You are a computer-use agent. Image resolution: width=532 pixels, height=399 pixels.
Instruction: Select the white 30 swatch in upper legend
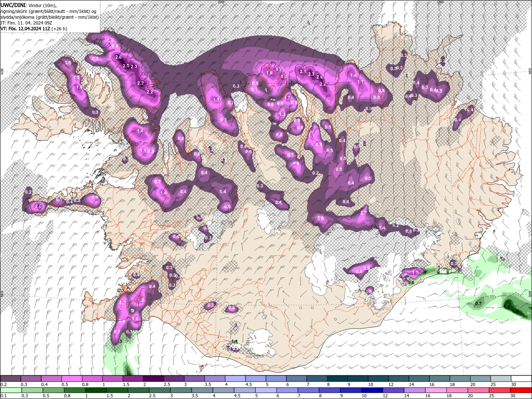pos(521,379)
